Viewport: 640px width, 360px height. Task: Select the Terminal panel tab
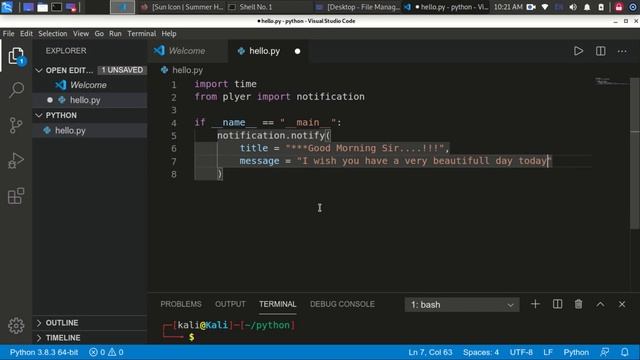click(278, 304)
